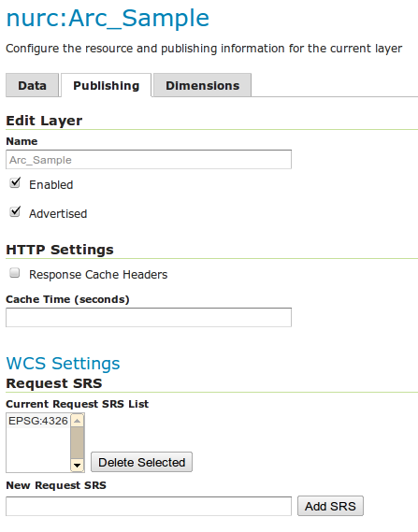
Task: Focus the New Request SRS field
Action: [x=149, y=506]
